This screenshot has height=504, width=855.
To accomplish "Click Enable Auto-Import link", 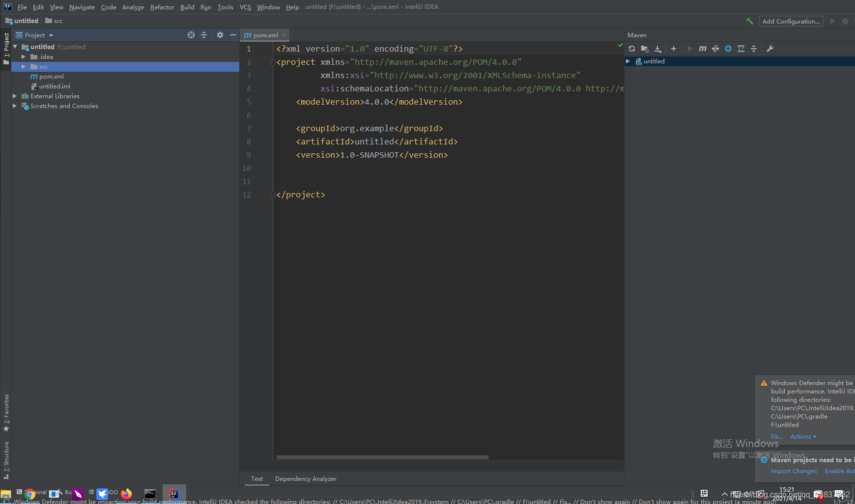I will (840, 471).
